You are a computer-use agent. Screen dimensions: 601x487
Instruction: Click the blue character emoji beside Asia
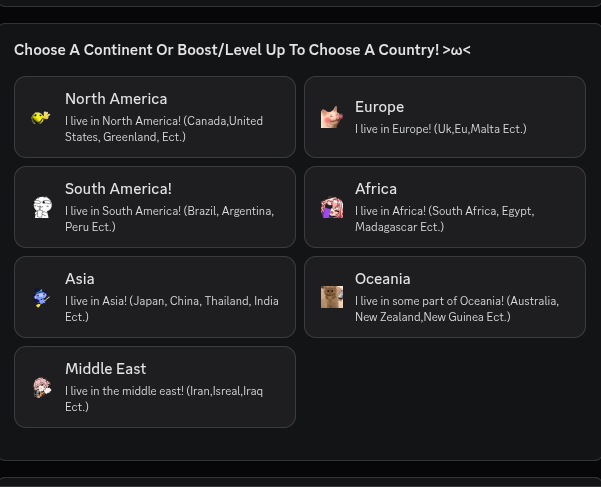point(41,297)
